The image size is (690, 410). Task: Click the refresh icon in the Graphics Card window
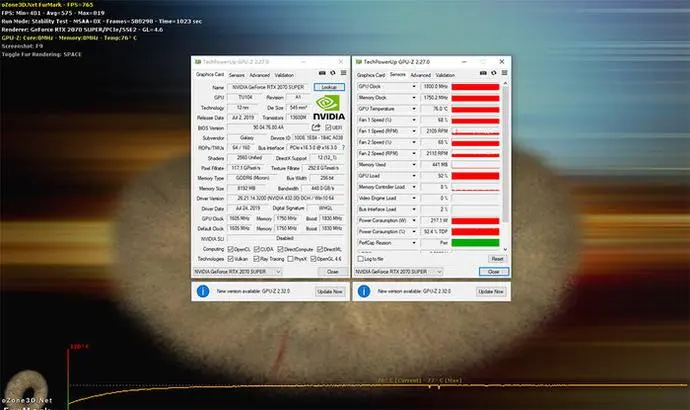(333, 73)
